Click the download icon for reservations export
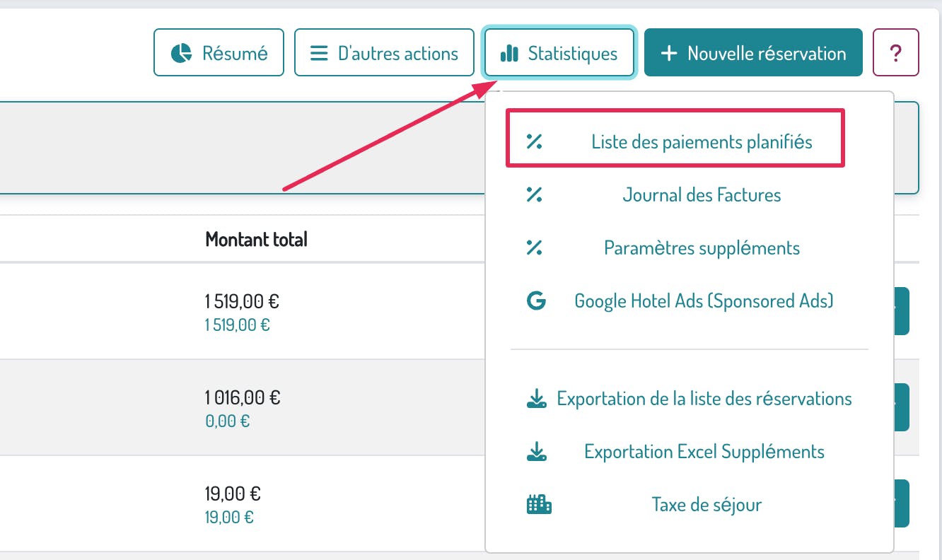The image size is (942, 560). tap(537, 399)
